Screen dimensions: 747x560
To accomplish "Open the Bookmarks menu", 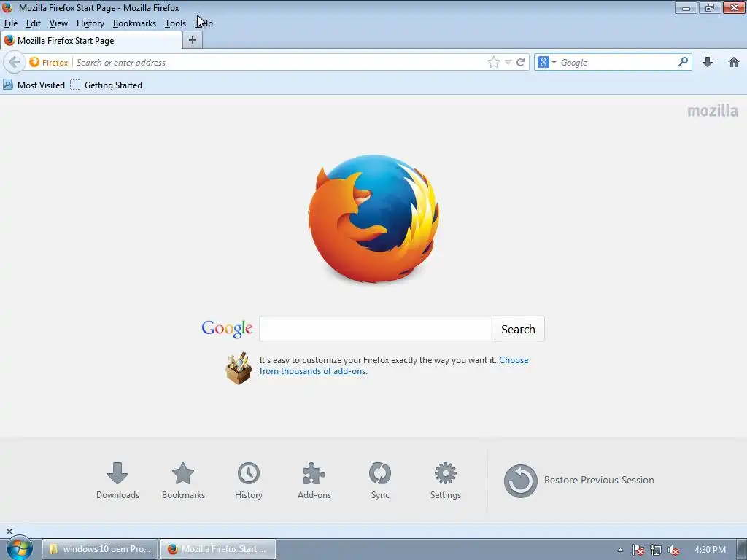I will [x=134, y=23].
